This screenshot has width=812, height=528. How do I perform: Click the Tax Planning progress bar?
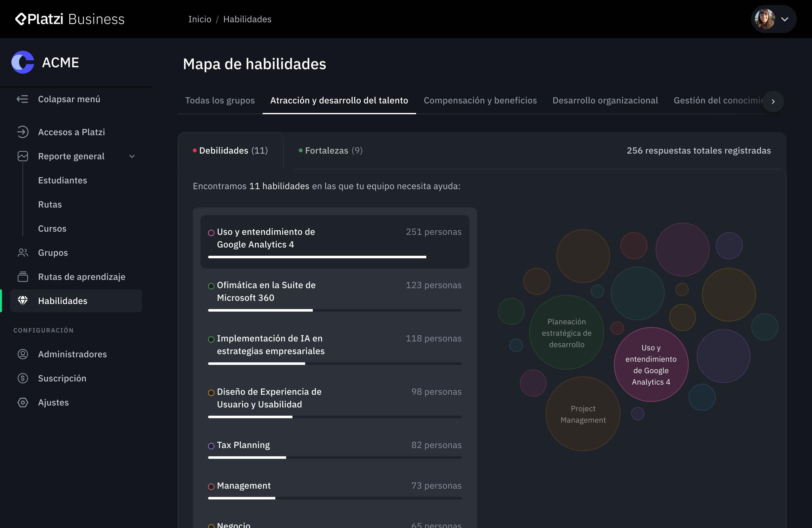(x=335, y=457)
